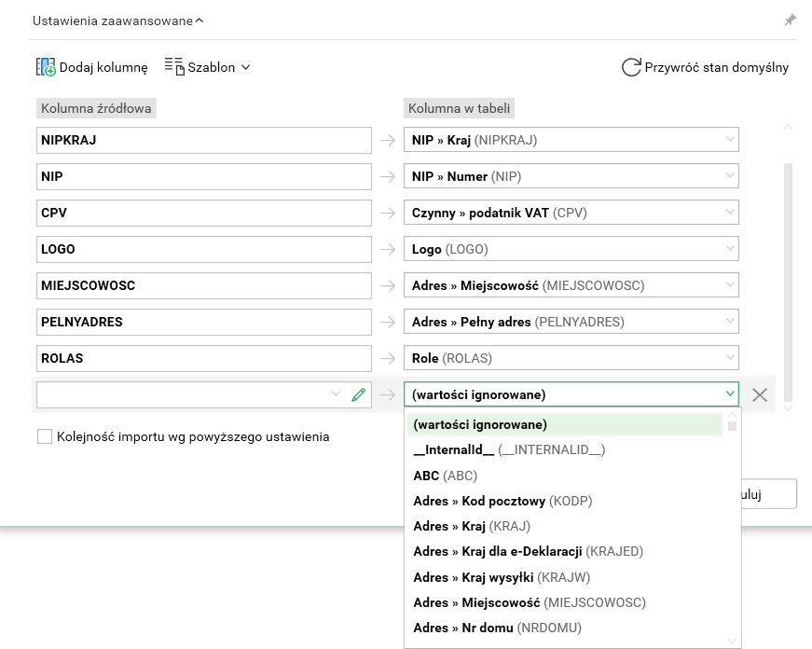Select Adres » Kraj wysyłki option
This screenshot has height=649, width=812.
(x=502, y=577)
